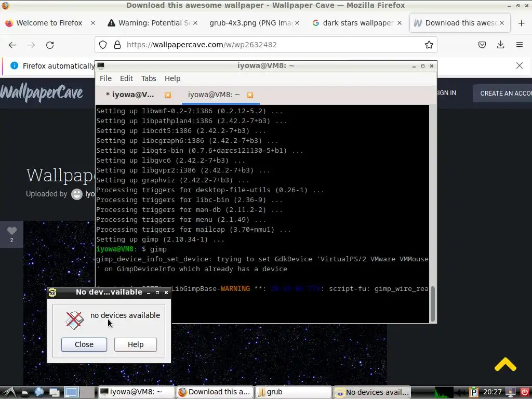This screenshot has width=532, height=399.
Task: Close the Welcome to Firefox tab
Action: coord(93,23)
